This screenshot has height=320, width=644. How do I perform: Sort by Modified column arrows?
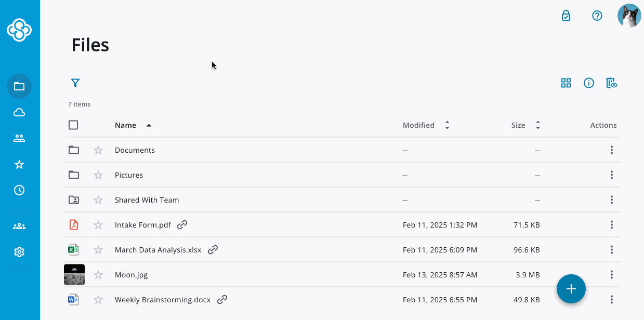[447, 125]
